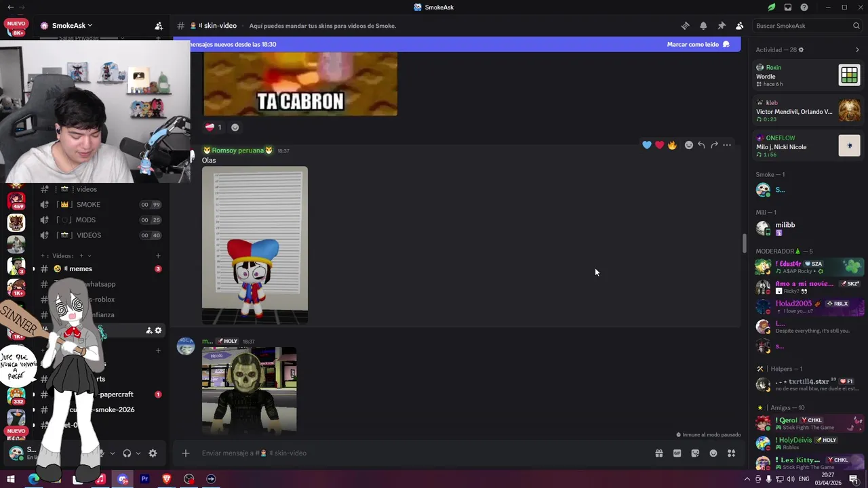
Task: Toggle the flag reaction count 1
Action: pos(214,127)
